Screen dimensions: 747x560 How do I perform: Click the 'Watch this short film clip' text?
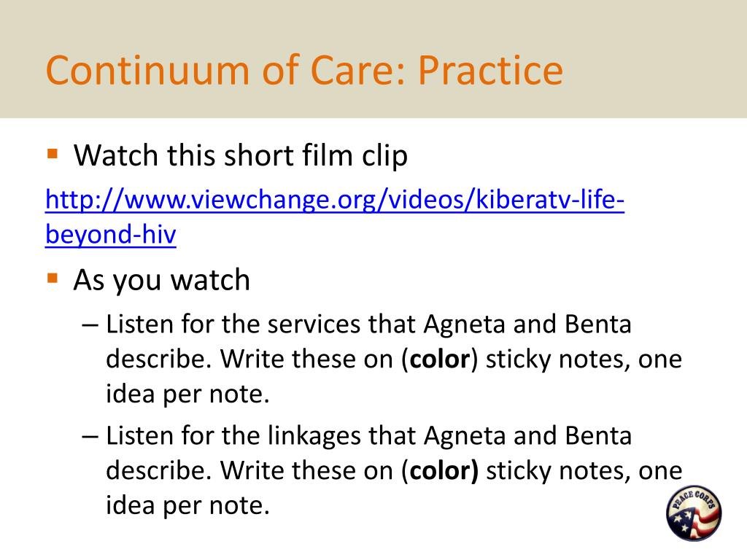[241, 156]
